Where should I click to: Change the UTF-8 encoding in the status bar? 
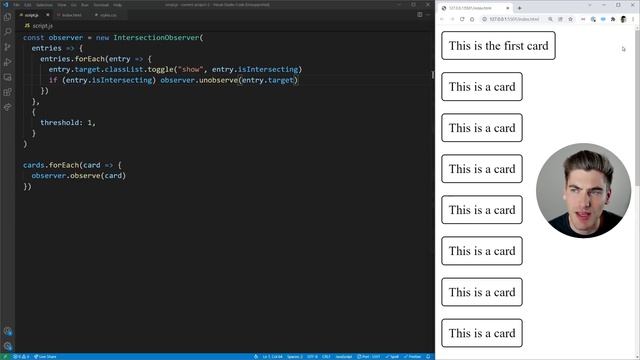click(x=312, y=357)
